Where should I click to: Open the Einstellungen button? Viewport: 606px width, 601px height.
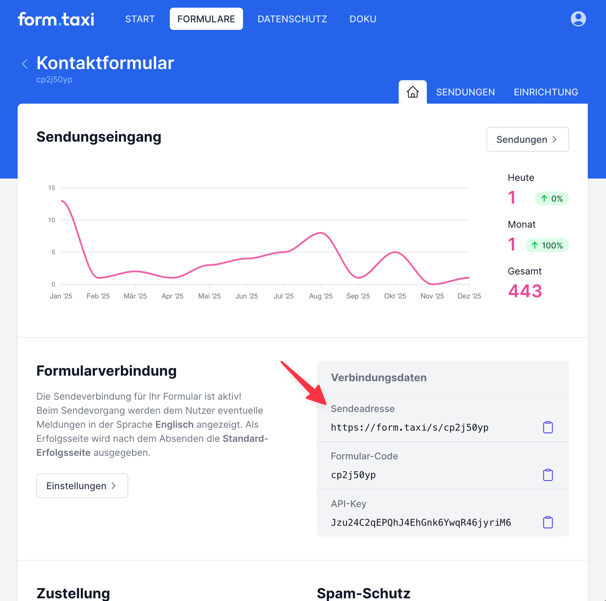(82, 486)
